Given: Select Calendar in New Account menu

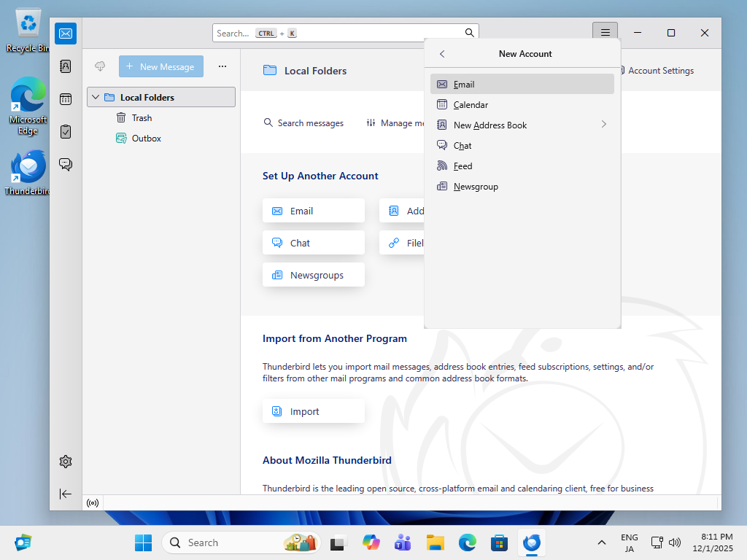Looking at the screenshot, I should coord(471,105).
